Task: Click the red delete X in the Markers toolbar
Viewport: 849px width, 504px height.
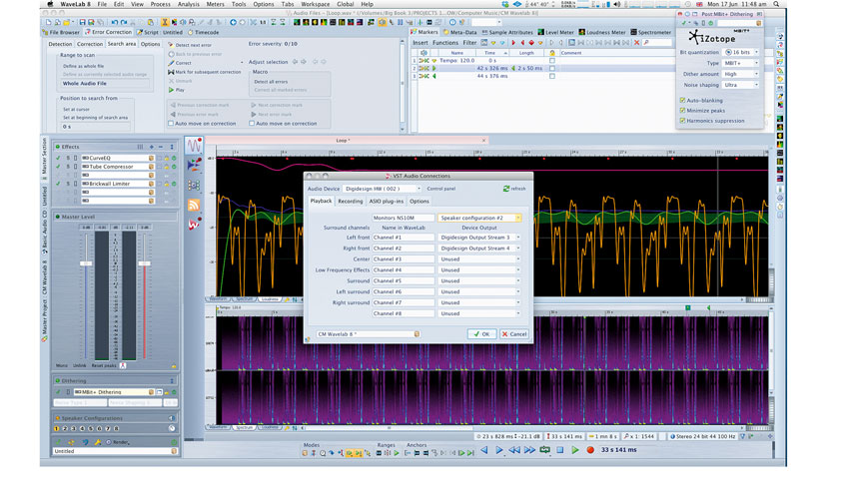Action: tap(637, 43)
